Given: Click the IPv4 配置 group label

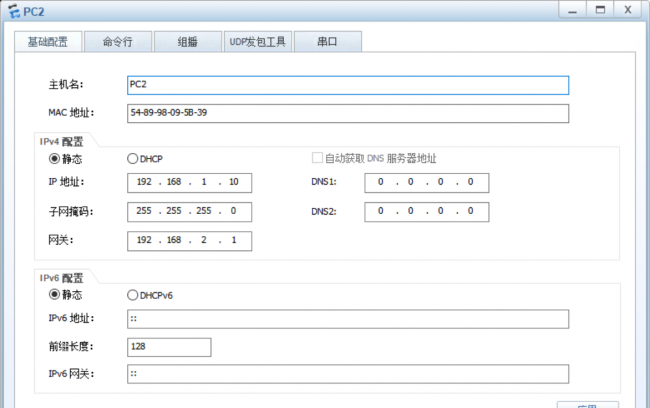Looking at the screenshot, I should (x=61, y=142).
